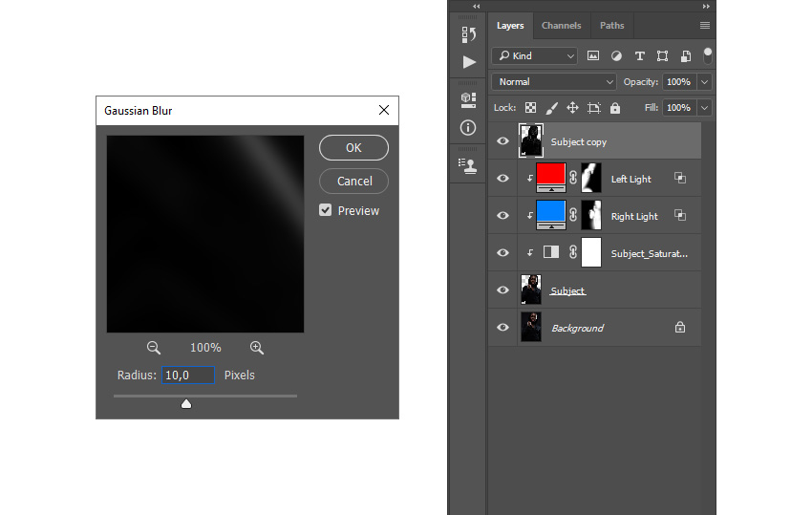
Task: Filter layers by type layers icon
Action: 639,56
